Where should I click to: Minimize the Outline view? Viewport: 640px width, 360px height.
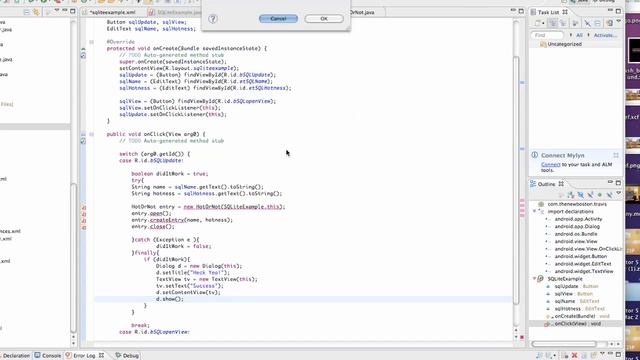pos(610,182)
